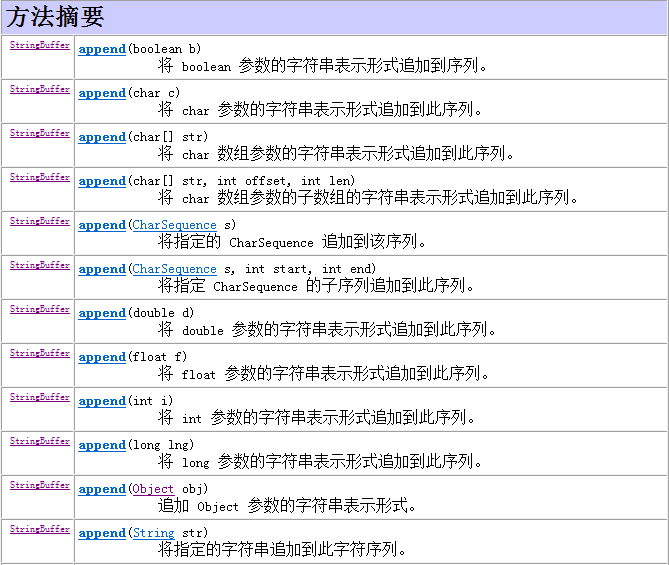Click description '将 int 参数的字符串表示形式追加到此序列。'
This screenshot has height=565, width=669.
click(316, 417)
